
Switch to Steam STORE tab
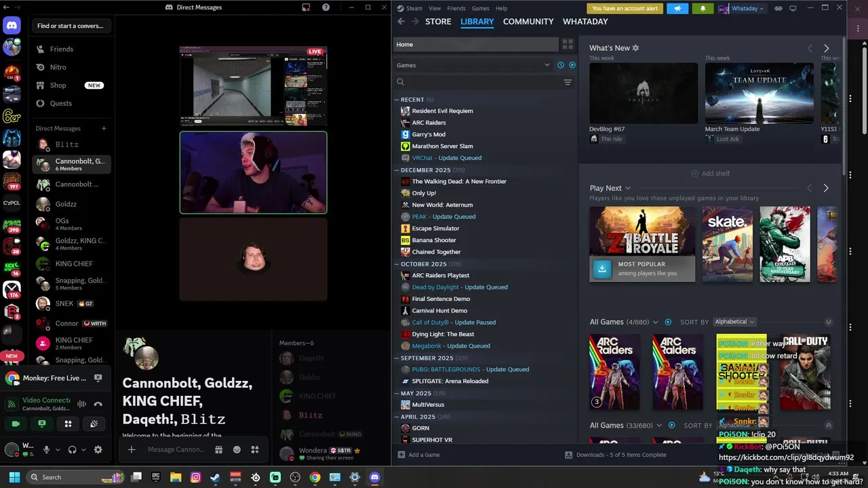(x=438, y=22)
